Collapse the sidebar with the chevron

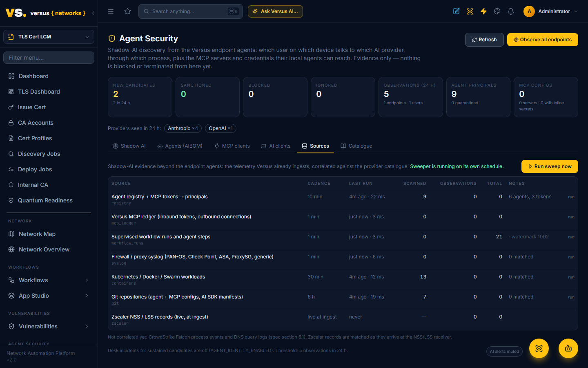tap(93, 13)
